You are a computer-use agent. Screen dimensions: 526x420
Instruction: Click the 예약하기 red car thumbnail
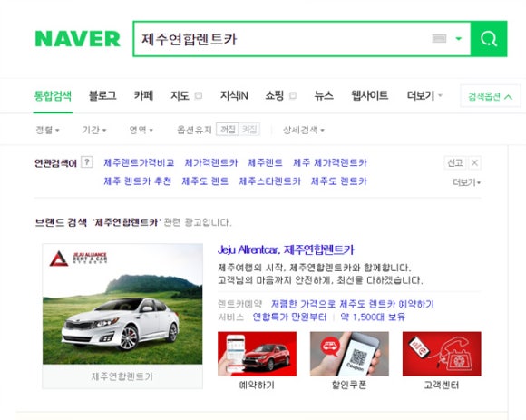tap(257, 354)
